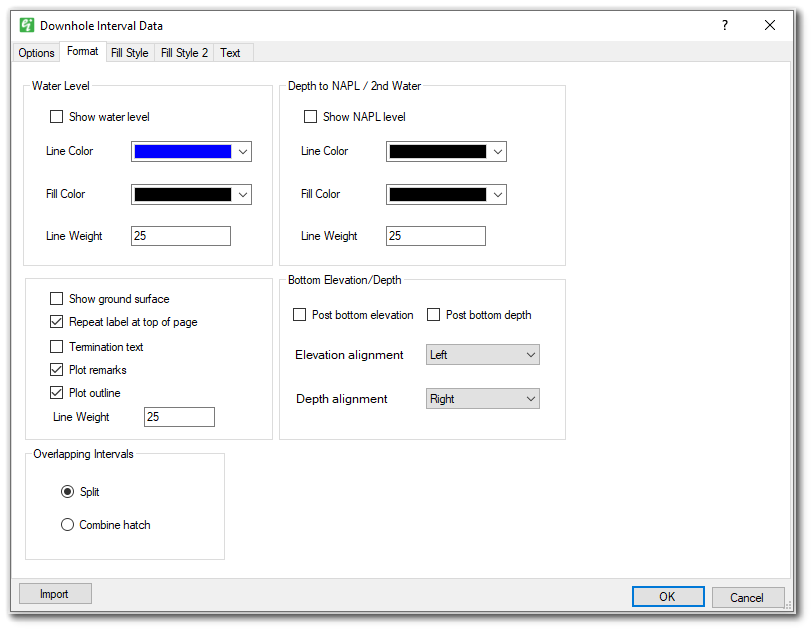The height and width of the screenshot is (630, 812).
Task: Click NAPL Line Weight input field
Action: (x=436, y=236)
